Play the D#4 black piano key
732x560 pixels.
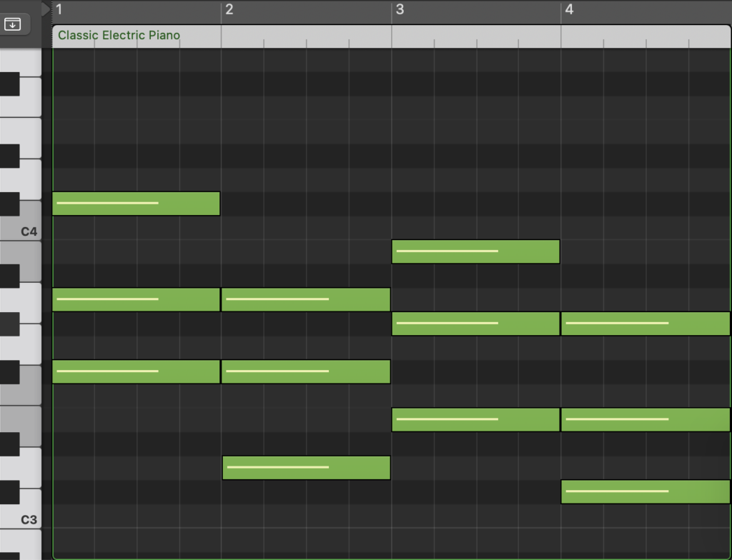coord(10,156)
